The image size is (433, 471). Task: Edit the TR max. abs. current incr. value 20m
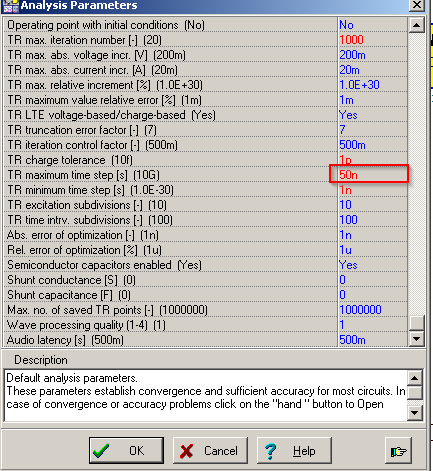pos(372,70)
